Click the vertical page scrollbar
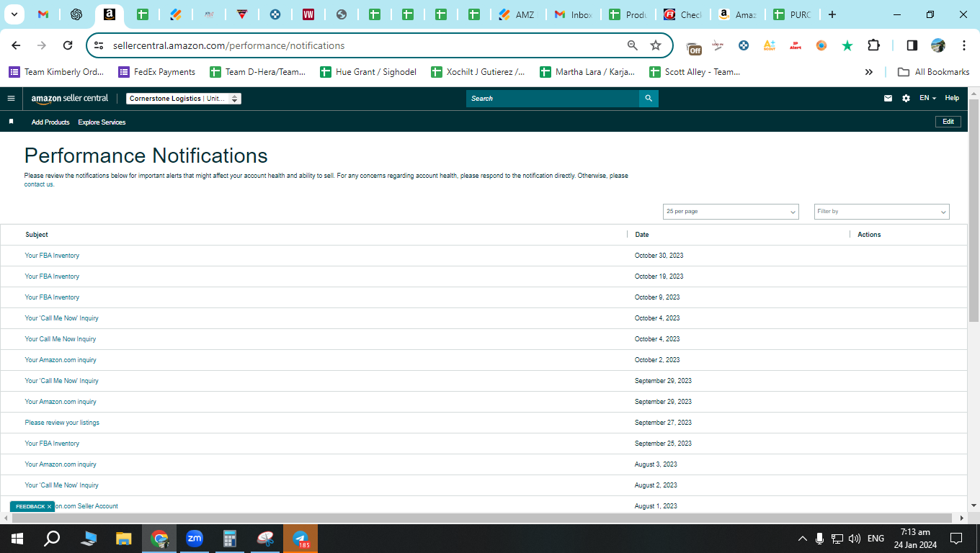 (974, 210)
